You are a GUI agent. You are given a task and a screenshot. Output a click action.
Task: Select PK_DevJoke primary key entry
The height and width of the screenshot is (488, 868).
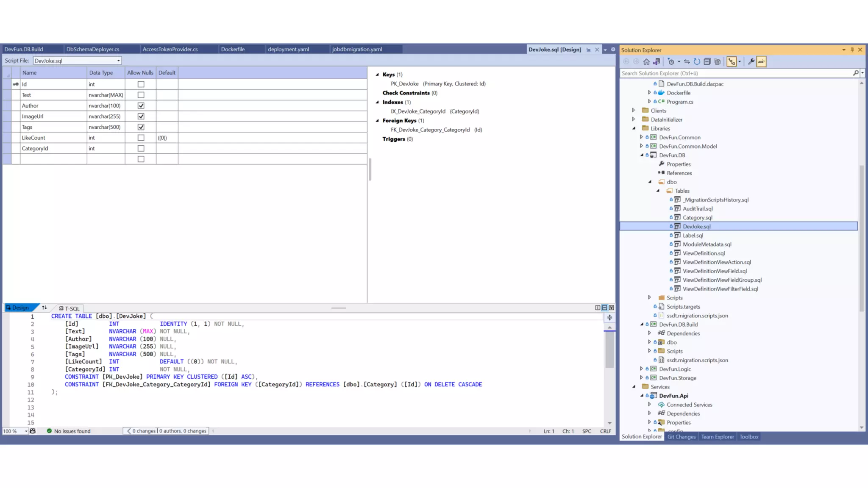[x=404, y=84]
